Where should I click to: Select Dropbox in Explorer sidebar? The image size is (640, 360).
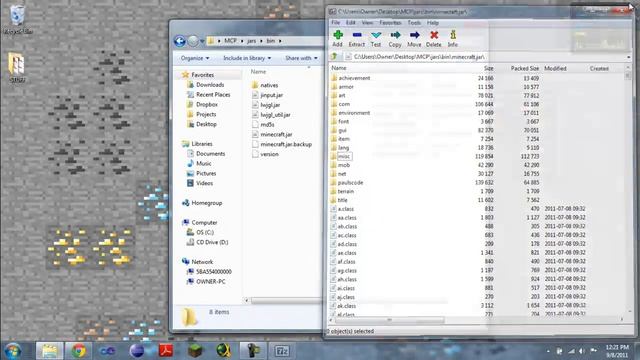click(x=207, y=104)
